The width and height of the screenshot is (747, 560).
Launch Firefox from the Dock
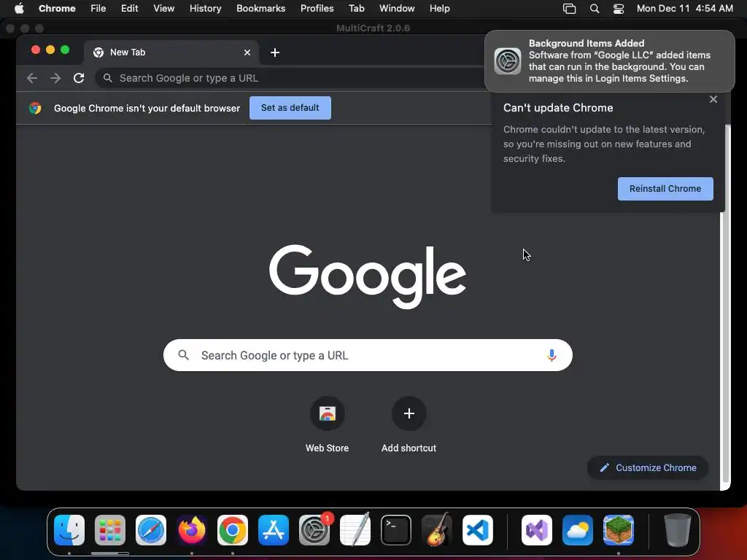192,530
